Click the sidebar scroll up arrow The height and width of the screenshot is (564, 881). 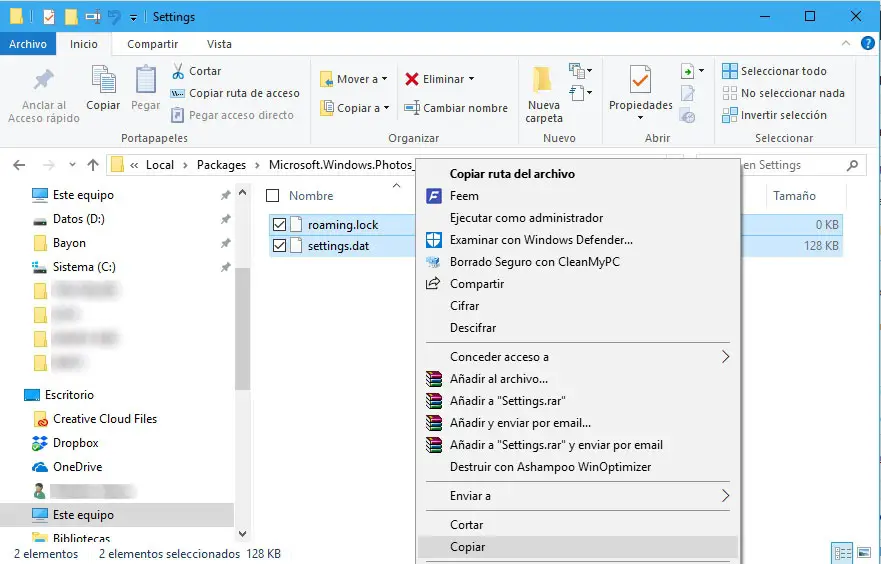coord(243,193)
